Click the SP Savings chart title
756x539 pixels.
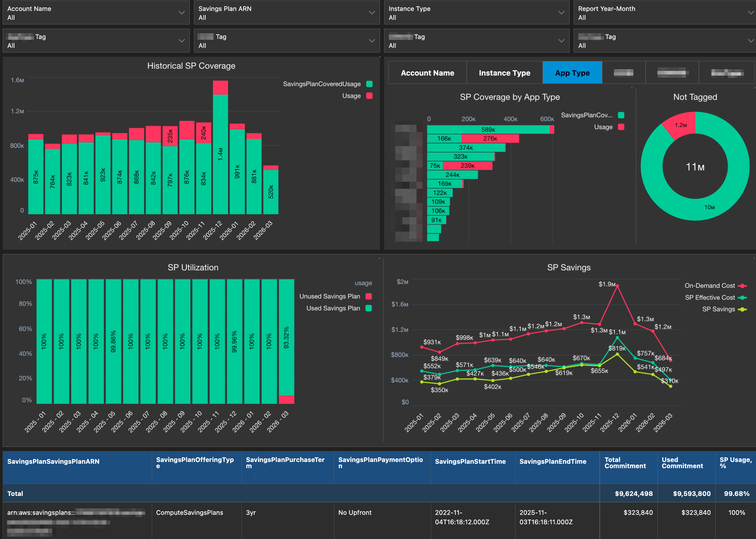point(569,267)
